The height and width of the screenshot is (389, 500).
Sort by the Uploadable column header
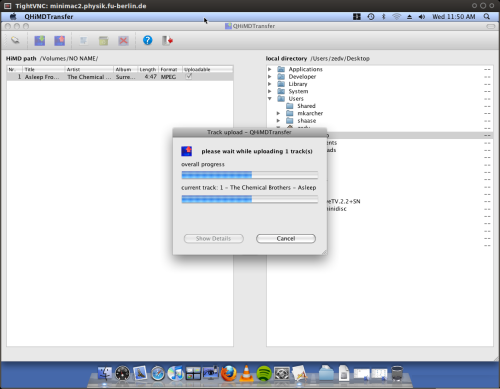click(x=208, y=69)
